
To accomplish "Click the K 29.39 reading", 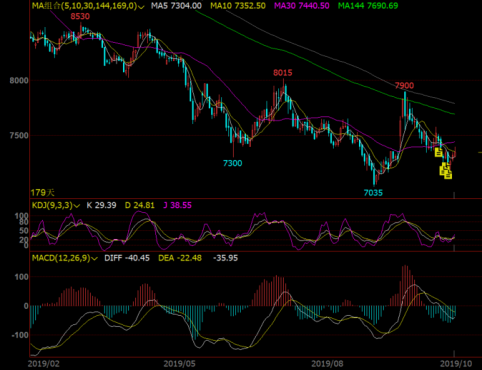I will pyautogui.click(x=101, y=205).
